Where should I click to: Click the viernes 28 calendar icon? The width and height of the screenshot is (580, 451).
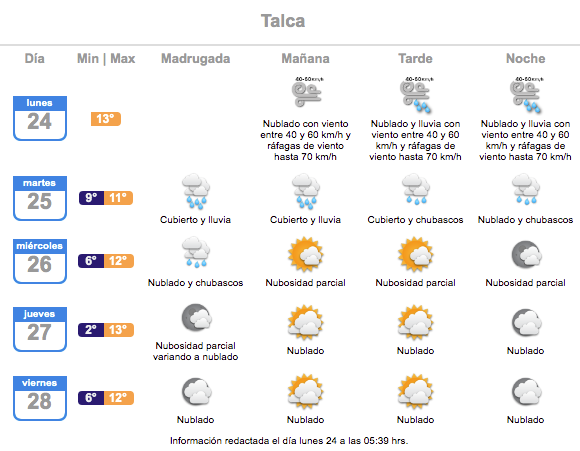click(40, 398)
